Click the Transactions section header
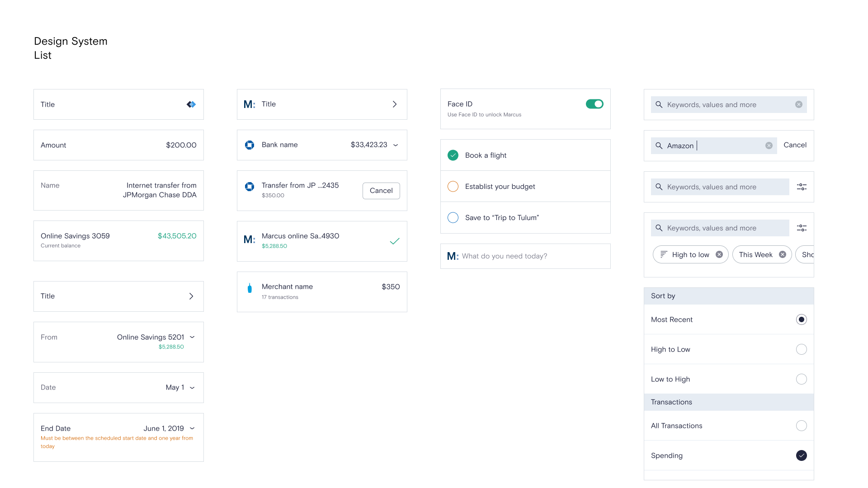The image size is (868, 488). click(x=729, y=402)
